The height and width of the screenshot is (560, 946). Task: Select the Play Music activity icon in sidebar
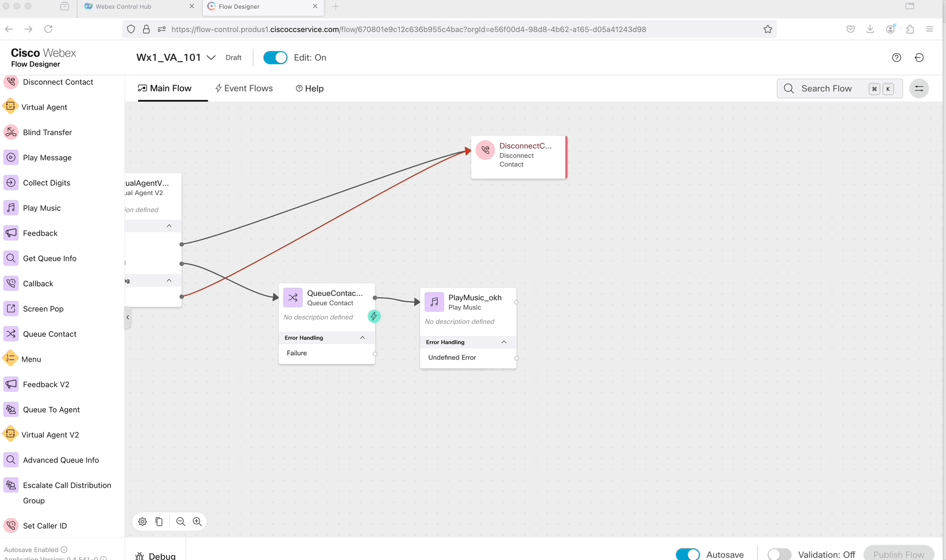point(11,208)
